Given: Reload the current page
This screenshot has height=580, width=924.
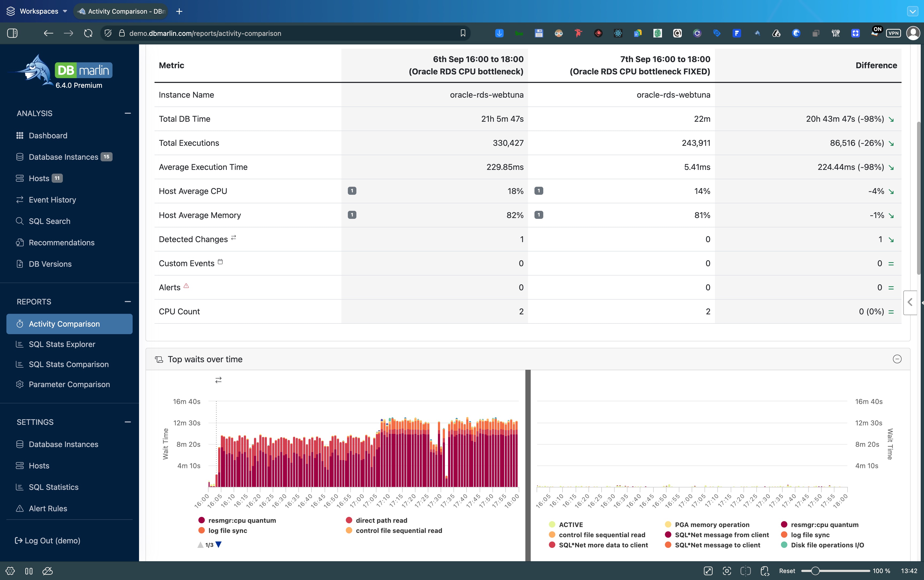Looking at the screenshot, I should tap(88, 33).
